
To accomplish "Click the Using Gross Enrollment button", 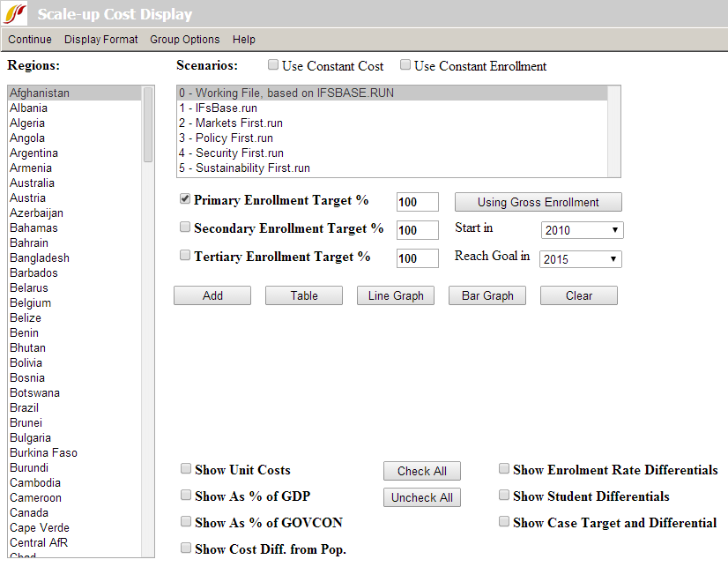I will click(x=538, y=202).
